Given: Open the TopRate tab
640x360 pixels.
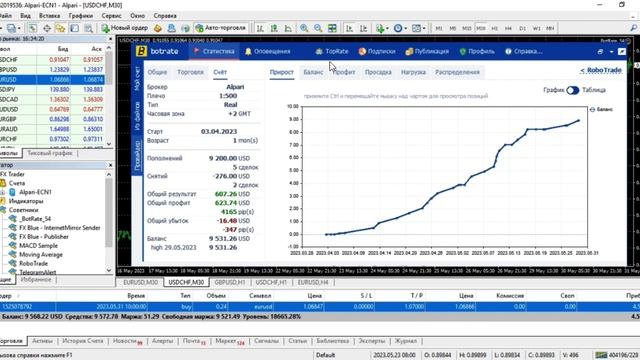Looking at the screenshot, I should [x=332, y=51].
